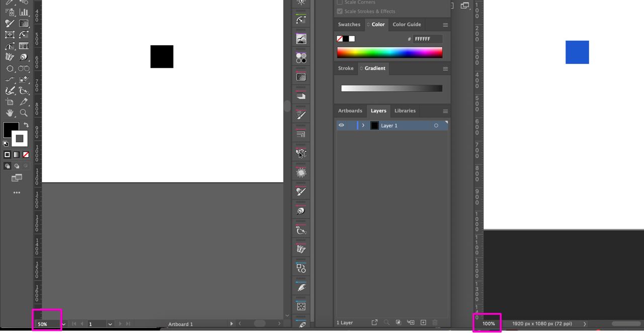Image resolution: width=644 pixels, height=333 pixels.
Task: Pick the Column Graph tool
Action: point(24,12)
